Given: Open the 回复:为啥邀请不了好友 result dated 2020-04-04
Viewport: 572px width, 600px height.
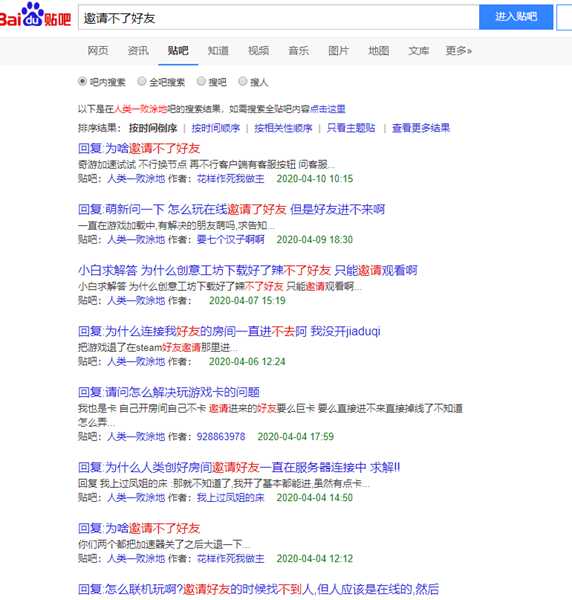Looking at the screenshot, I should (139, 528).
